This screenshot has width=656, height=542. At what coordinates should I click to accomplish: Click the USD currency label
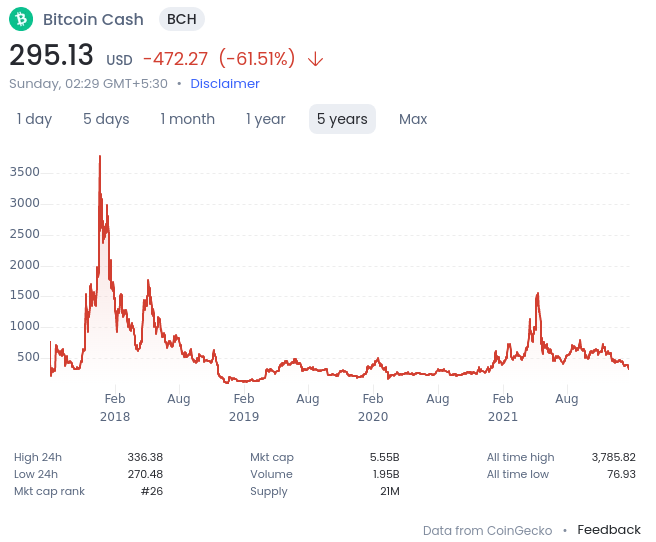coord(119,60)
